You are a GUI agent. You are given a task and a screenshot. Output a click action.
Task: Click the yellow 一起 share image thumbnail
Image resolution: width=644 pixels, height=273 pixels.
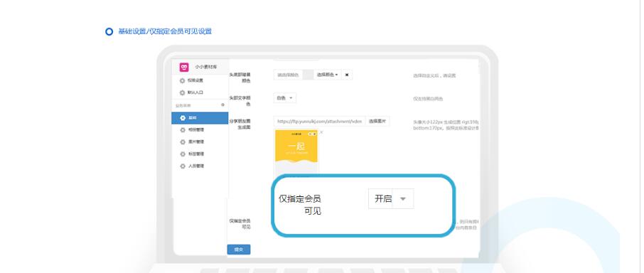tap(296, 154)
